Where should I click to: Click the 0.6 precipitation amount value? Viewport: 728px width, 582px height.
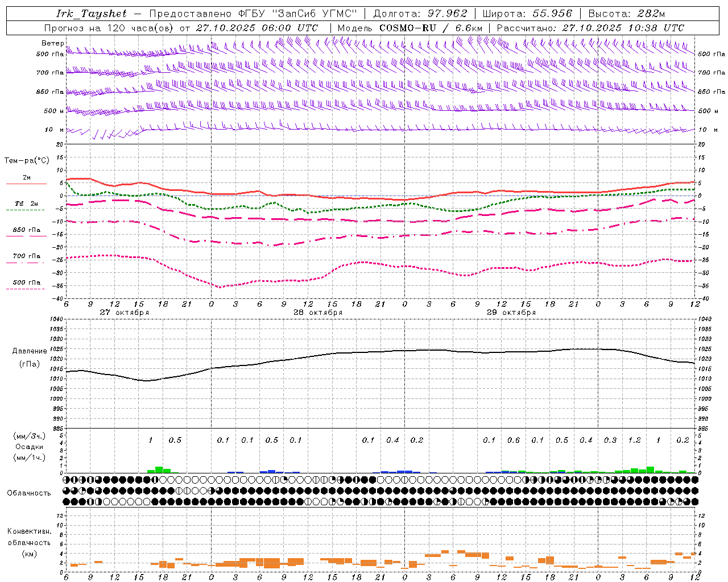coord(513,440)
